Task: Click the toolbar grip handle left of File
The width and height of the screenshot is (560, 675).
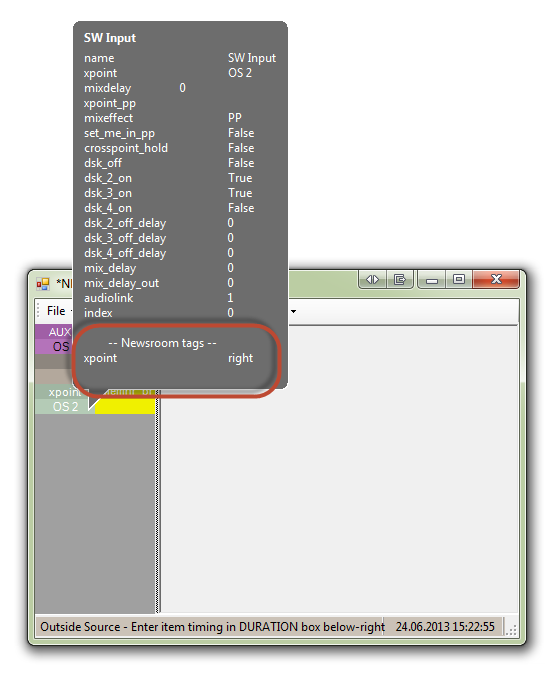Action: (x=38, y=311)
